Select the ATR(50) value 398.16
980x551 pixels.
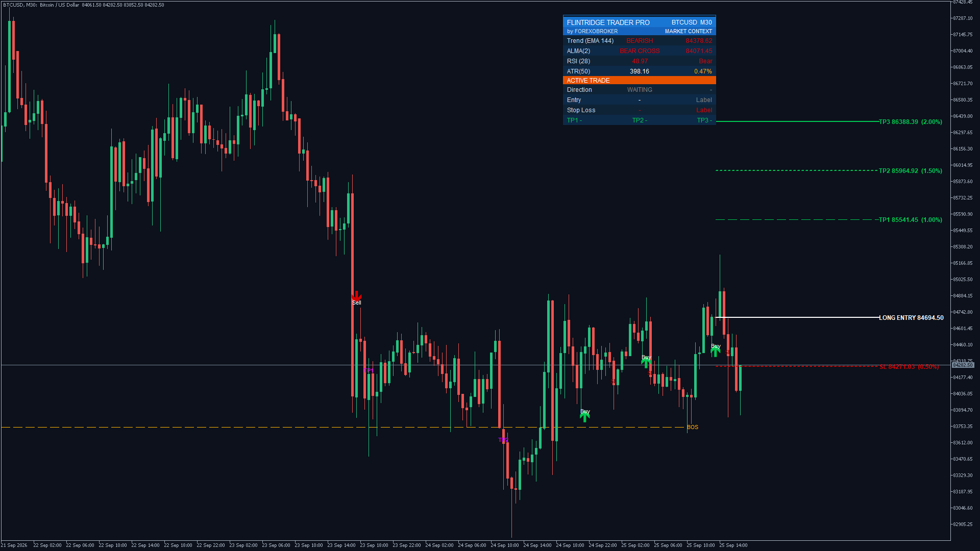pyautogui.click(x=640, y=71)
